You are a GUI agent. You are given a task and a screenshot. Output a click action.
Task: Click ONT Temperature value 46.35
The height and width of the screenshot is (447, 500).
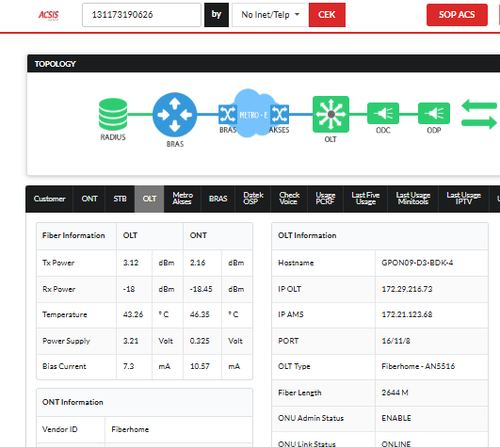pyautogui.click(x=200, y=314)
